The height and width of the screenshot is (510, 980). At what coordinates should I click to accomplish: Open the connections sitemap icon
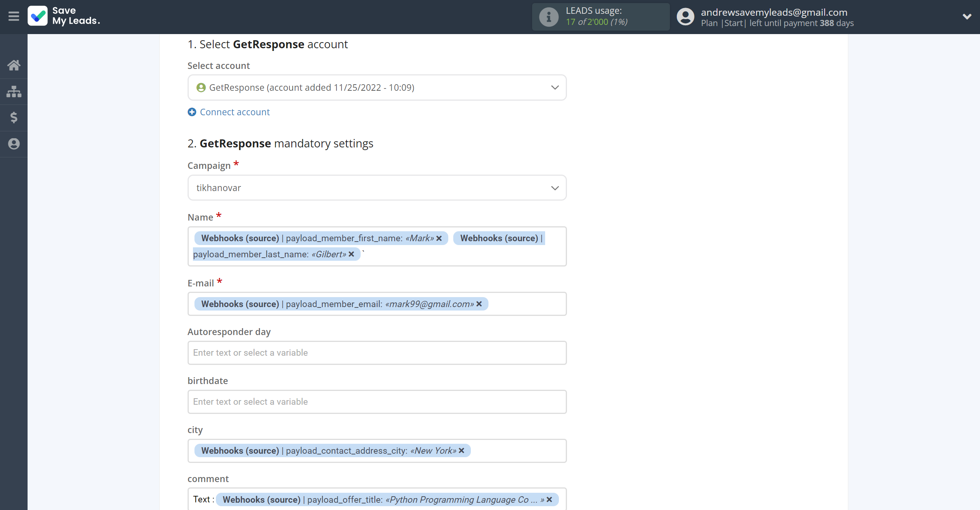14,92
